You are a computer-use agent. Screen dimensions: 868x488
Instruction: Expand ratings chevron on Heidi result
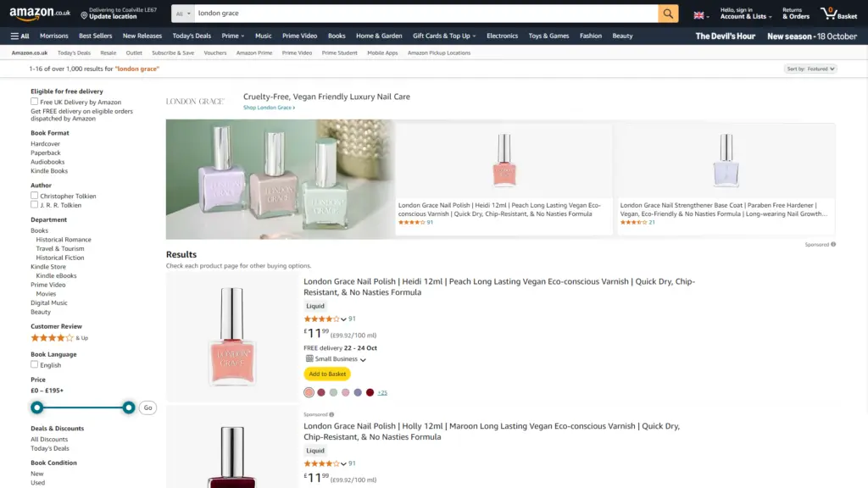pos(344,319)
